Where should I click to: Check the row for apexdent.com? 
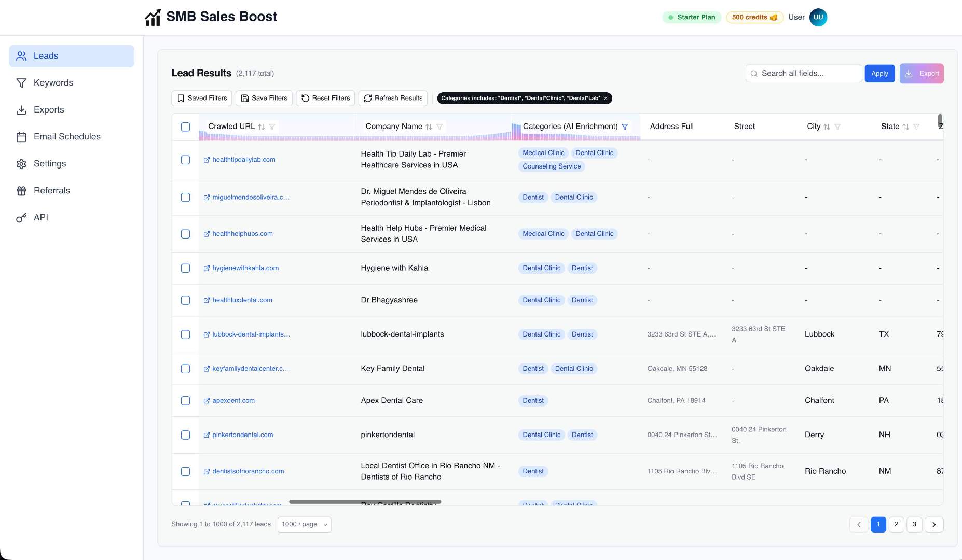[x=185, y=400]
